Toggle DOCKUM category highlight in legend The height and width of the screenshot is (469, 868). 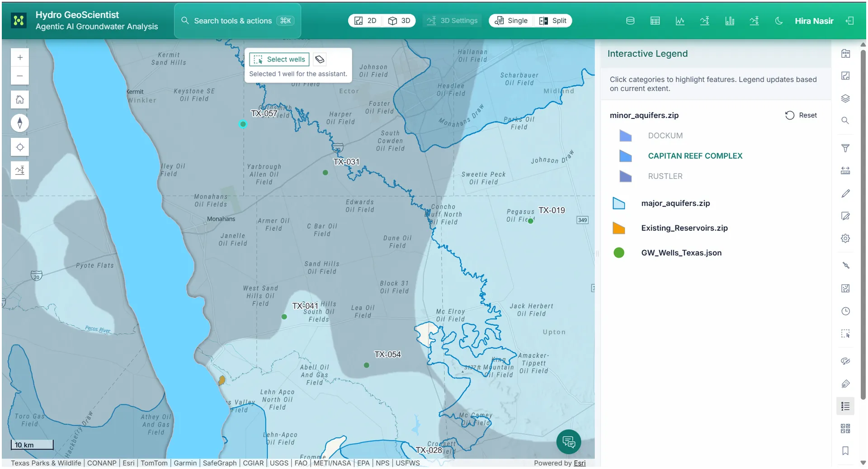pos(665,136)
